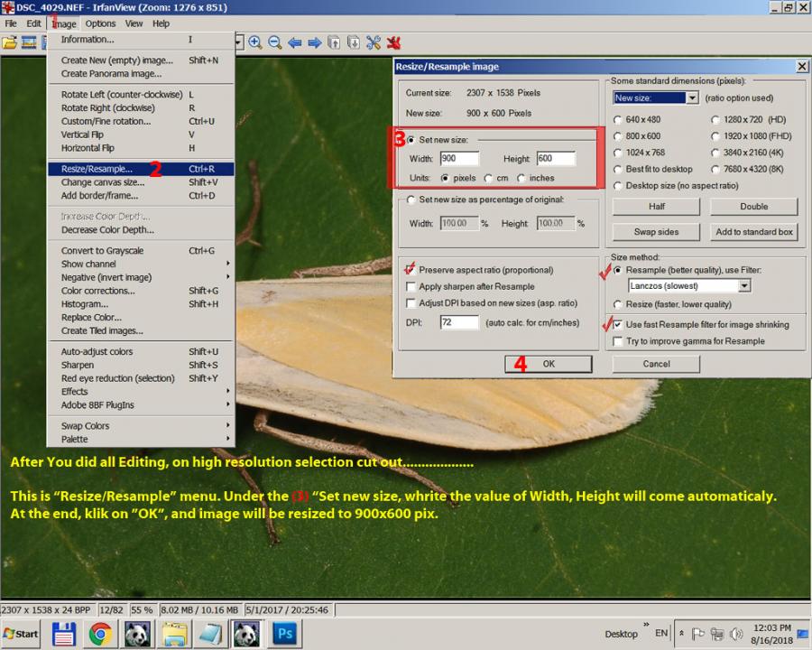Toggle 'Use fast Resample filter for image shrinking'
The image size is (812, 650).
point(617,325)
